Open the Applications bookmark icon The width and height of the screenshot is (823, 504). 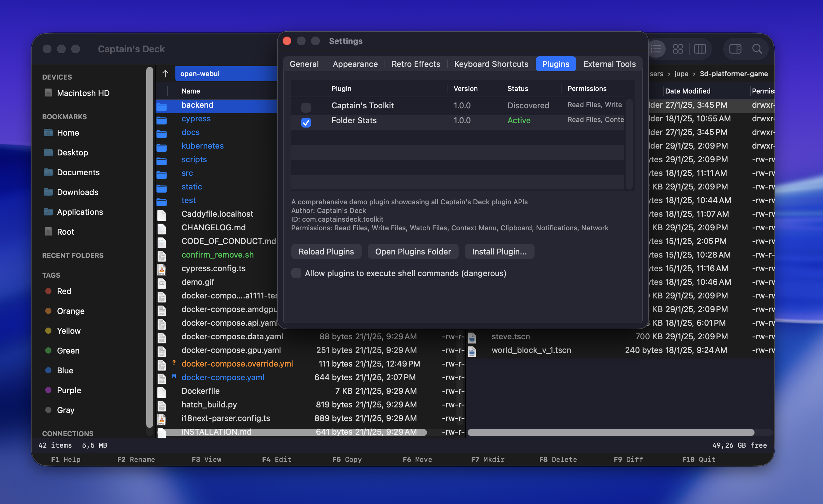click(48, 212)
